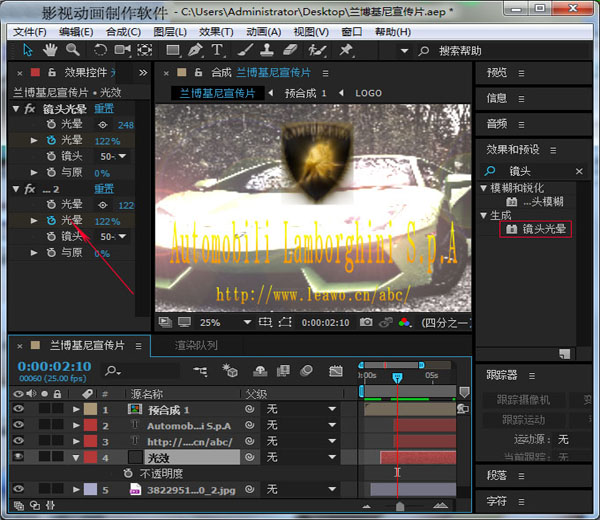The width and height of the screenshot is (600, 520).
Task: Hide the Automob...i S.p.A text layer
Action: coord(18,425)
